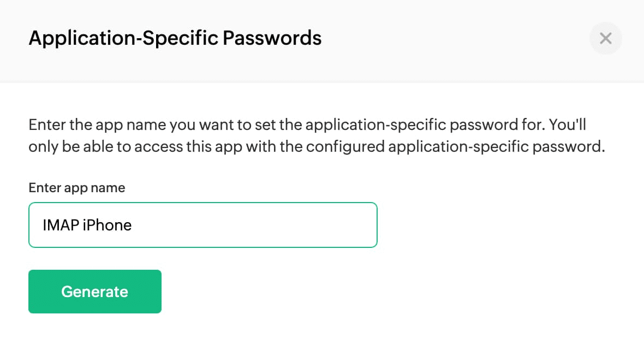Click the green-outlined app name input

(x=202, y=225)
